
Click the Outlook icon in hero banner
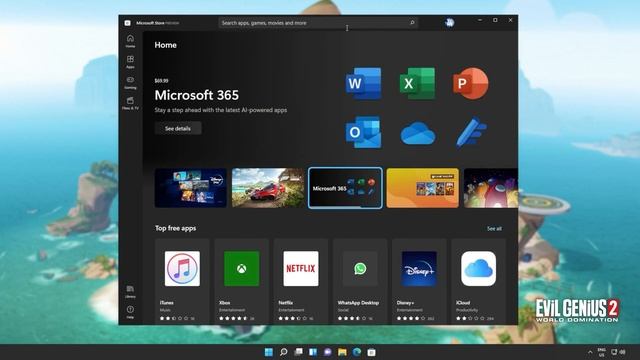[363, 132]
